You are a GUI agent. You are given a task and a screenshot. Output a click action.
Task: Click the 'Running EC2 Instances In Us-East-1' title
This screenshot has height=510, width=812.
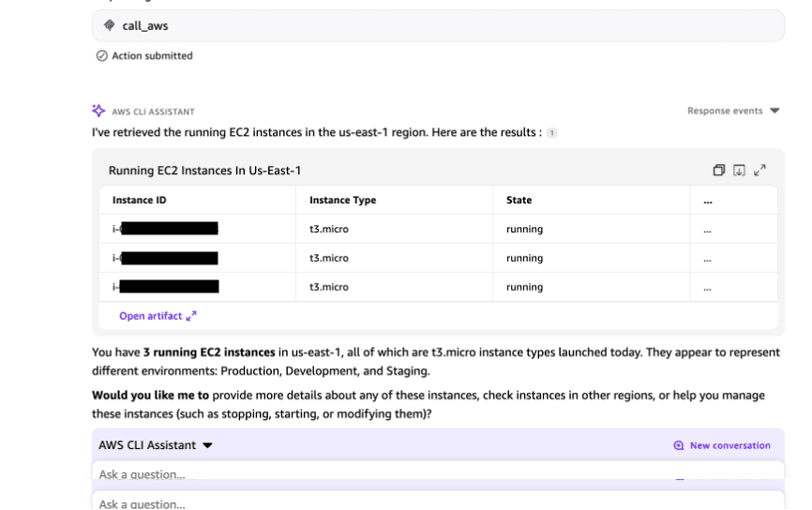tap(204, 171)
